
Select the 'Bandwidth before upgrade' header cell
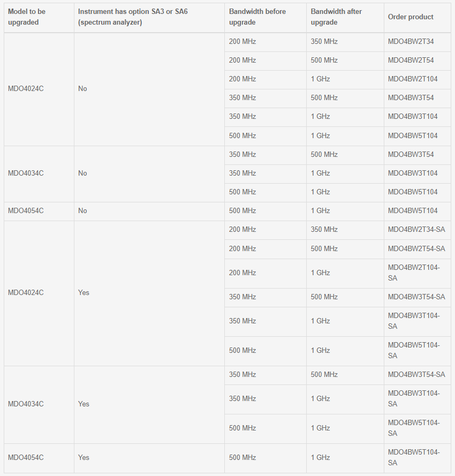(266, 17)
